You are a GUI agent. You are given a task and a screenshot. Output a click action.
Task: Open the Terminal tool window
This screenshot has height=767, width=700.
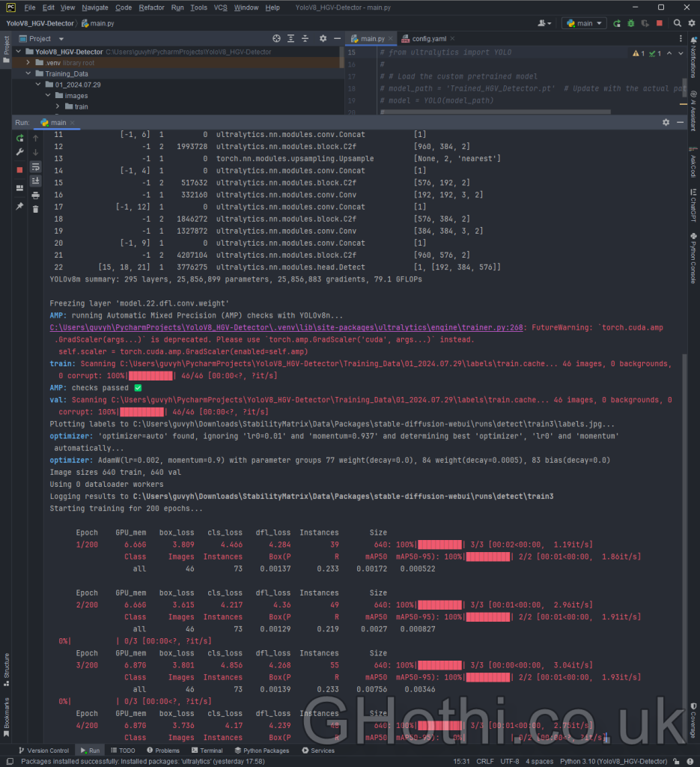(206, 751)
